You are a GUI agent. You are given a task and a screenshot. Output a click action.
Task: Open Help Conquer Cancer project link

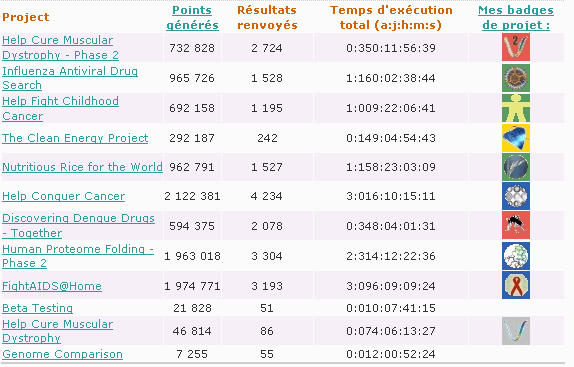pyautogui.click(x=63, y=196)
